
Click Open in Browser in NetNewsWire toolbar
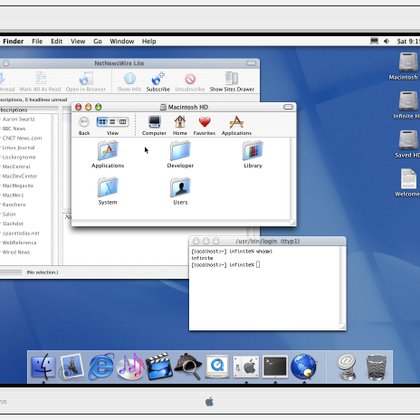coord(86,82)
